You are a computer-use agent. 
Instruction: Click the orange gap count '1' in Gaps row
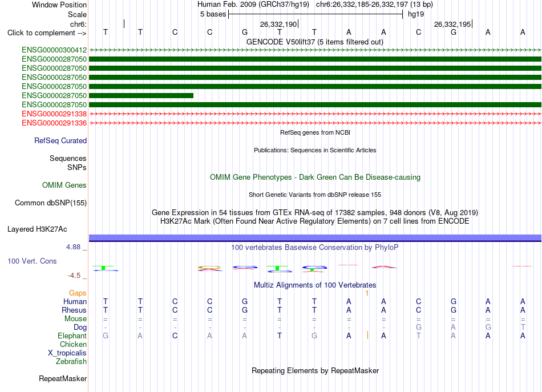367,293
